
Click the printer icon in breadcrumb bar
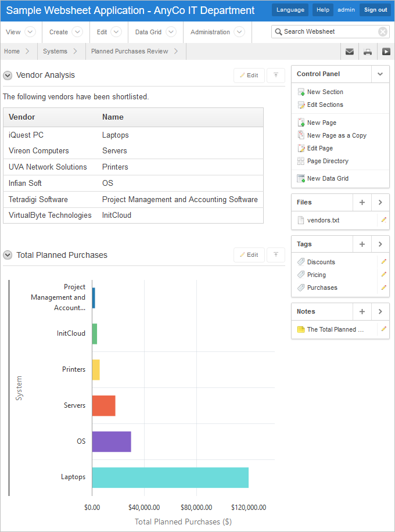pyautogui.click(x=368, y=52)
